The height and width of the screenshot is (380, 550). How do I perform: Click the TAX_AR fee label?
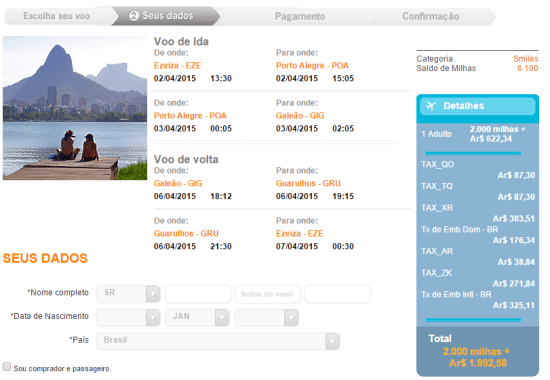(x=437, y=252)
